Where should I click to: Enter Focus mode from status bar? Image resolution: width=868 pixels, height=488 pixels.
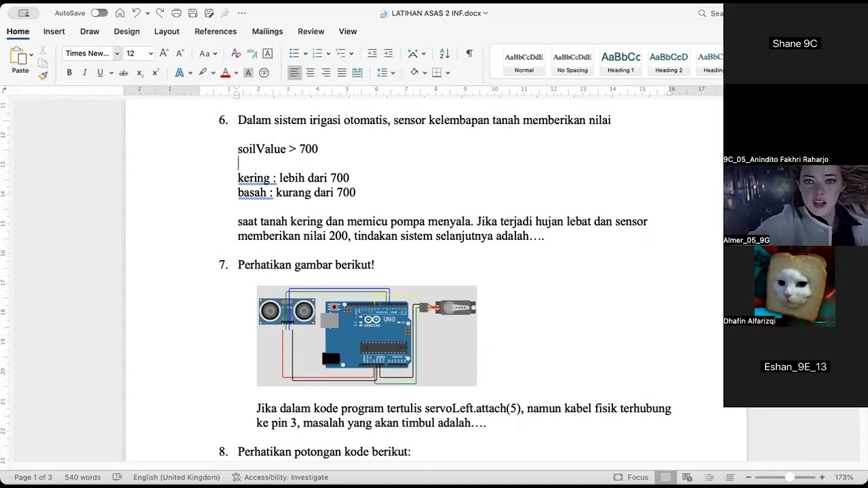[x=631, y=477]
